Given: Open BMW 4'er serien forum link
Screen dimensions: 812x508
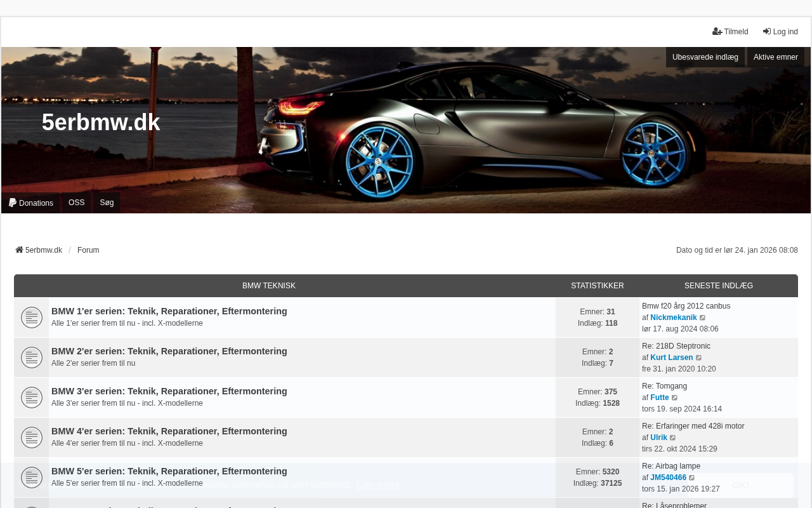Looking at the screenshot, I should click(169, 431).
